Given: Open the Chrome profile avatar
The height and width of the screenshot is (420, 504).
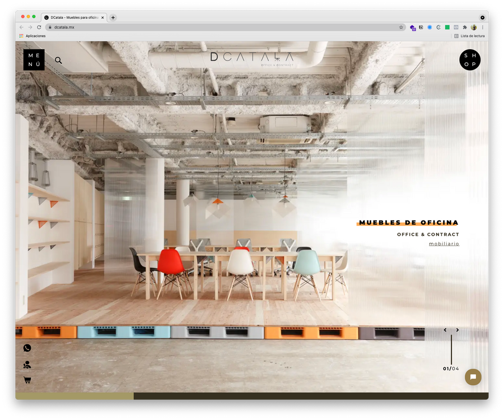Looking at the screenshot, I should [473, 27].
